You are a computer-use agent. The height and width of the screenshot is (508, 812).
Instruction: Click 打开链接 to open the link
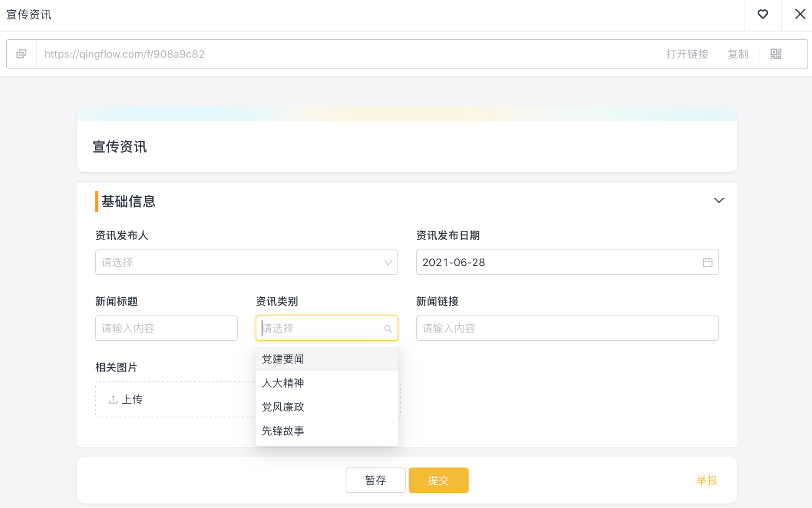pos(687,54)
